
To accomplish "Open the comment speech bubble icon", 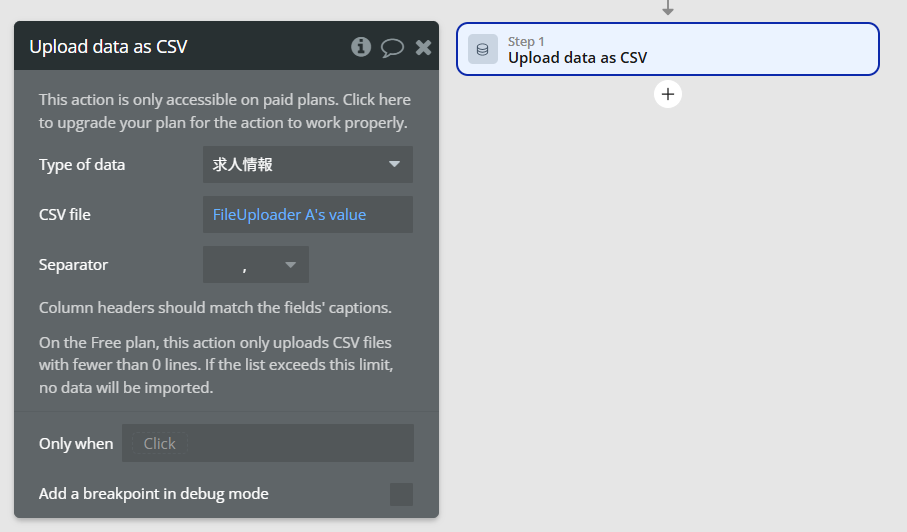I will [x=392, y=47].
